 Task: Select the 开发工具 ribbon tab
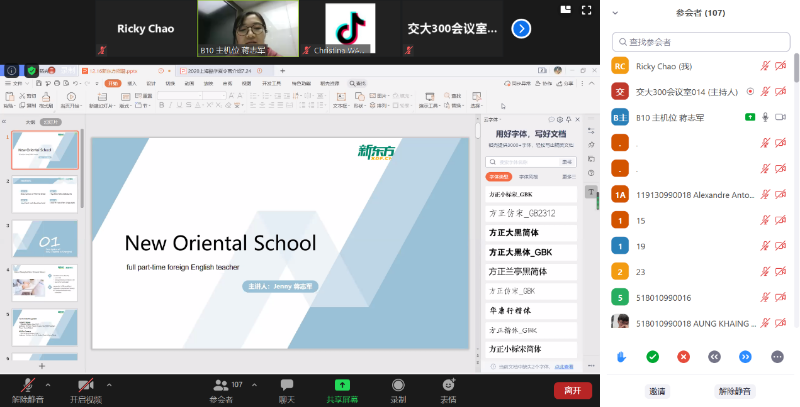[271, 83]
